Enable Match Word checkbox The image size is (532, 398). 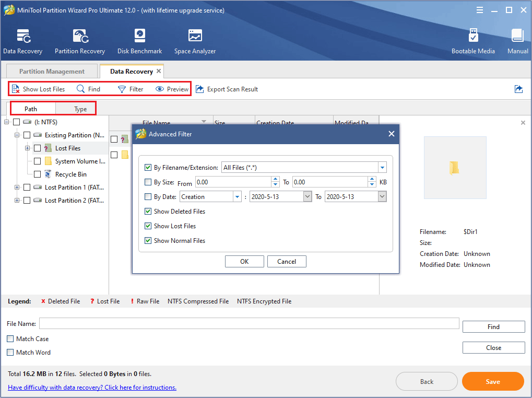10,352
